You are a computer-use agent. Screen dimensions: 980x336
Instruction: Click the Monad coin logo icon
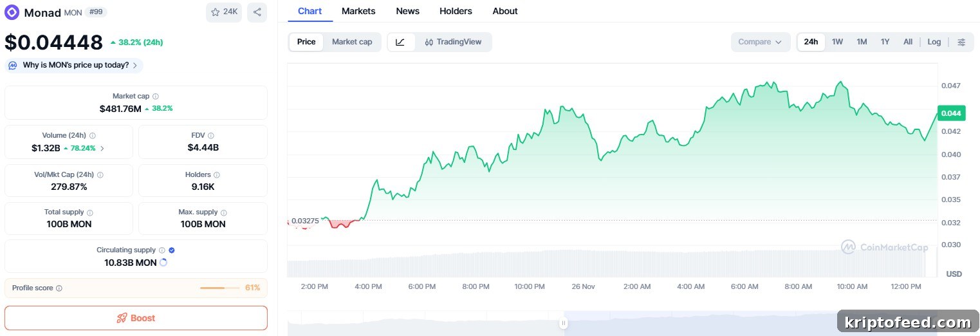(x=12, y=12)
